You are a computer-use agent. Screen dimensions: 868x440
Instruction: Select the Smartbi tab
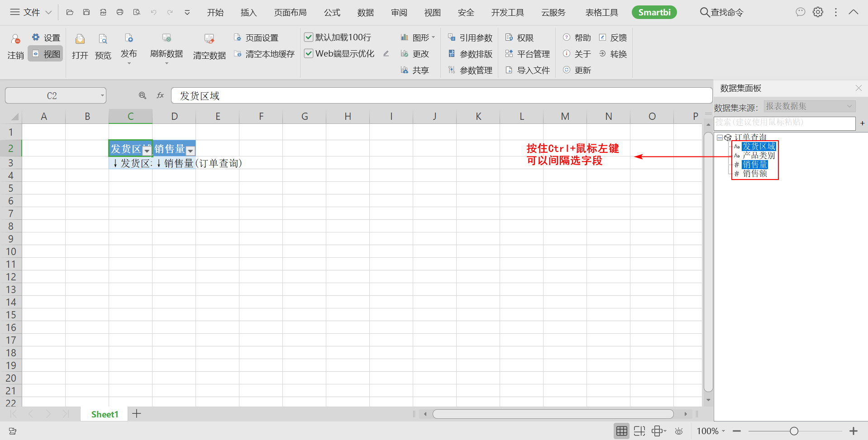(654, 12)
